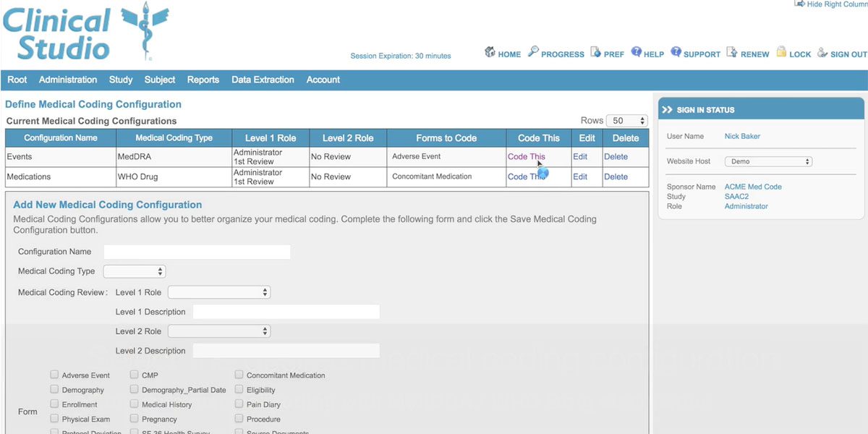868x434 pixels.
Task: Click Code This for Adverse Event
Action: 526,156
